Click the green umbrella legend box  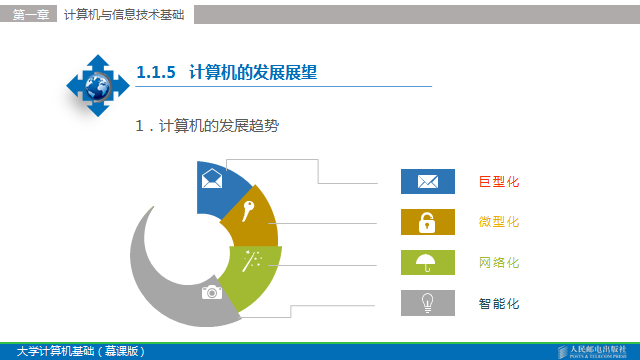point(428,262)
